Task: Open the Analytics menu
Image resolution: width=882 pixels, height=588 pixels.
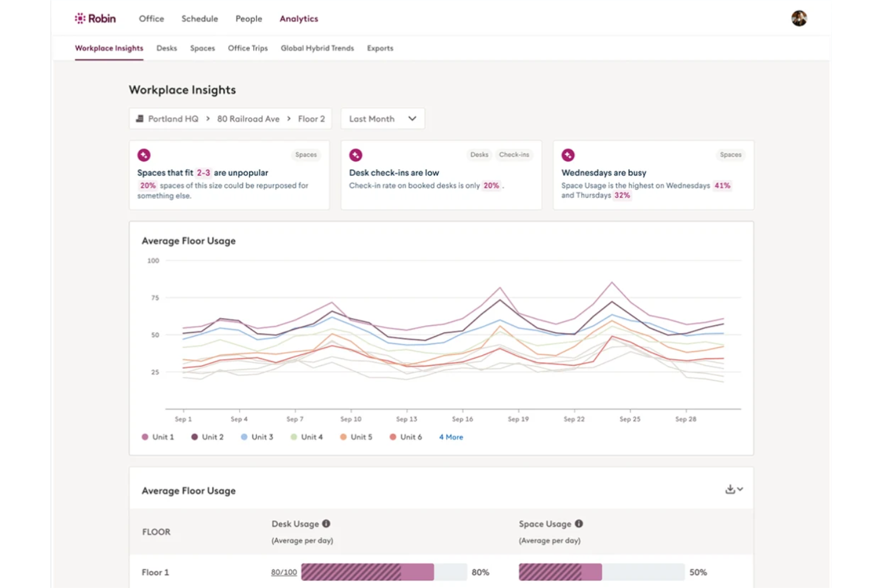Action: tap(299, 18)
